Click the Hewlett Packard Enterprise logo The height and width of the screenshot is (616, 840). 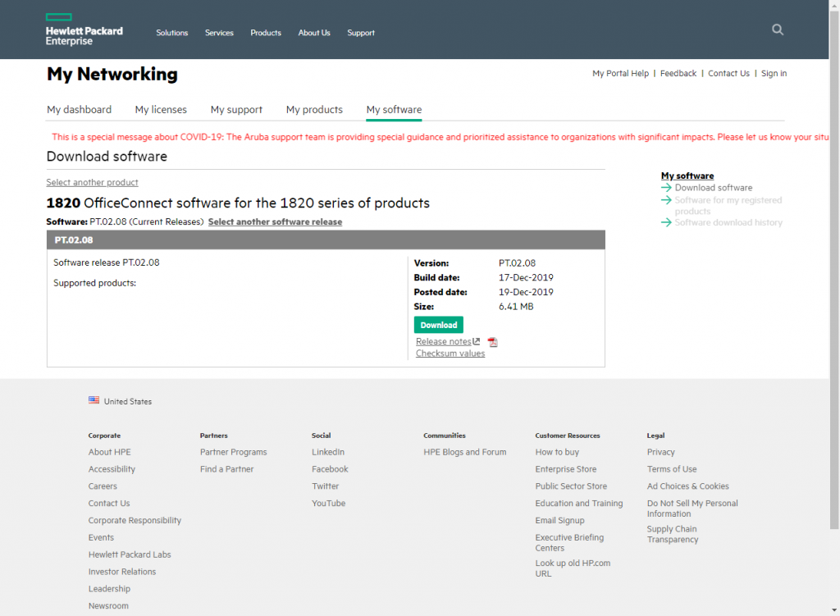84,30
